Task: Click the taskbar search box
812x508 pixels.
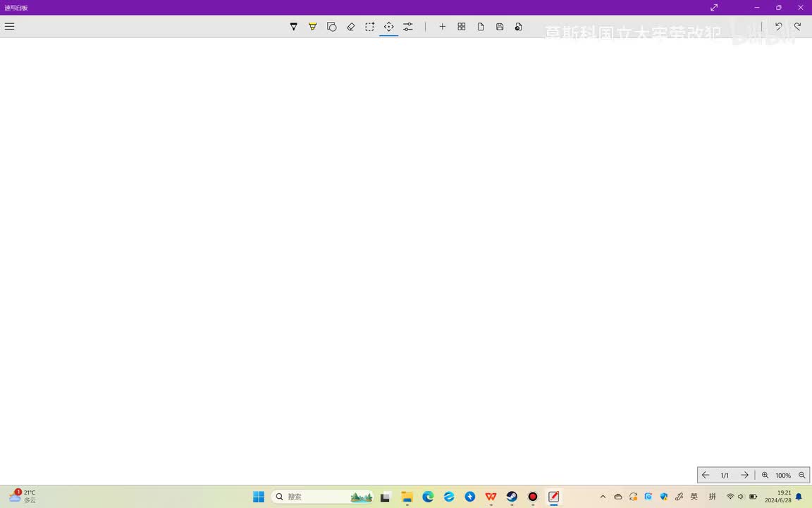Action: pos(322,497)
